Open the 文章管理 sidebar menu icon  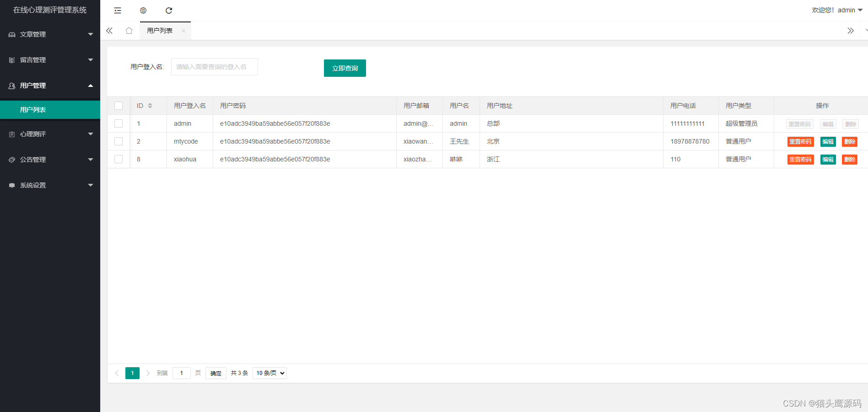12,34
